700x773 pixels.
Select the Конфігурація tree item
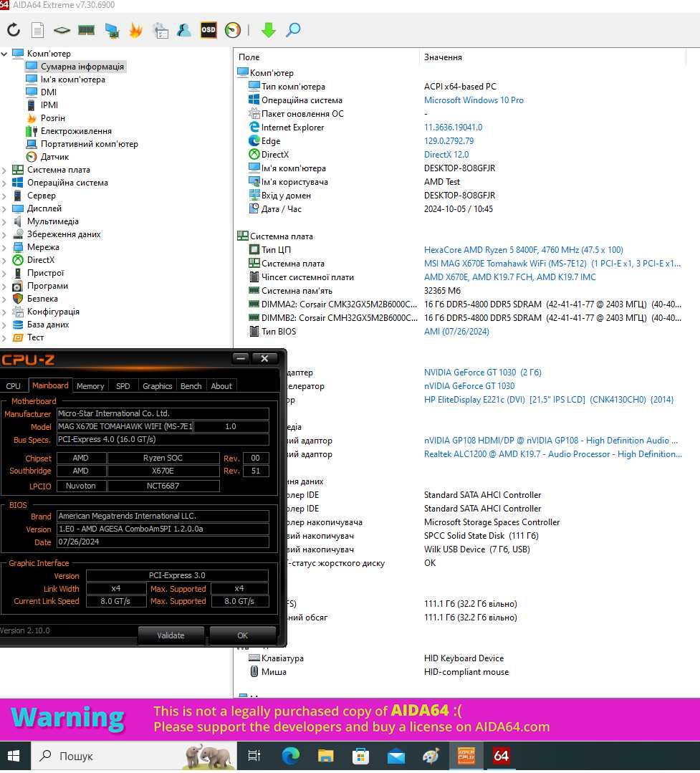53,312
